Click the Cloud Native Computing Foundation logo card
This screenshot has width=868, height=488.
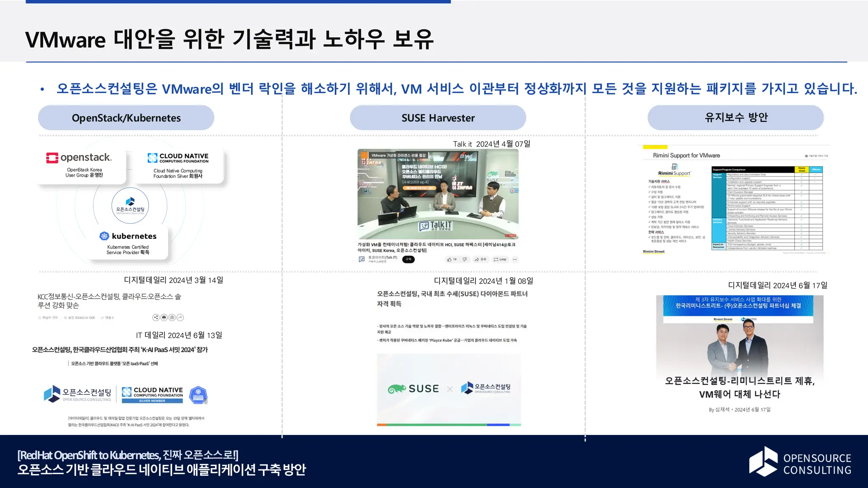tap(178, 166)
